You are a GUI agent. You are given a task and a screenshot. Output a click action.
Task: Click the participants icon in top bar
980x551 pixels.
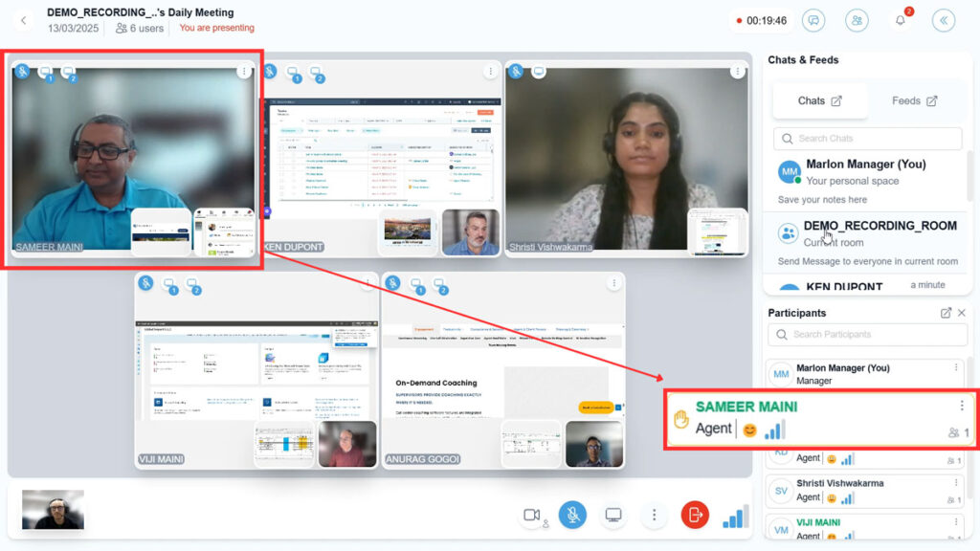point(857,20)
